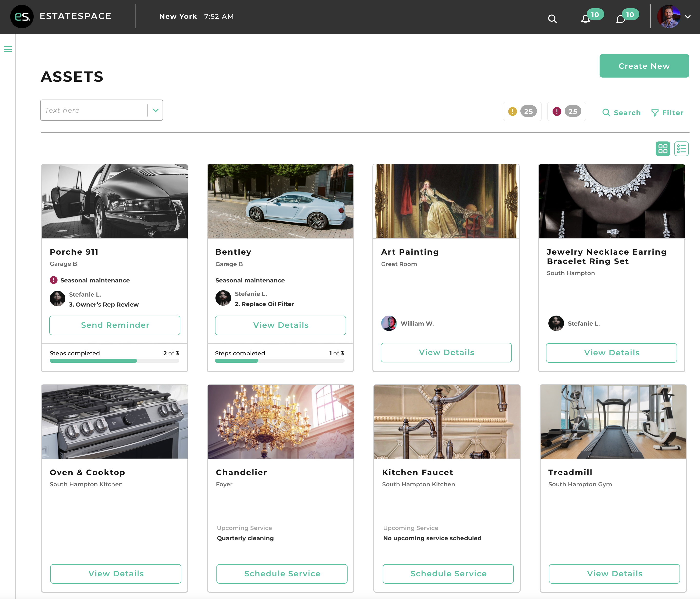
Task: Switch to grid view layout
Action: coord(663,148)
